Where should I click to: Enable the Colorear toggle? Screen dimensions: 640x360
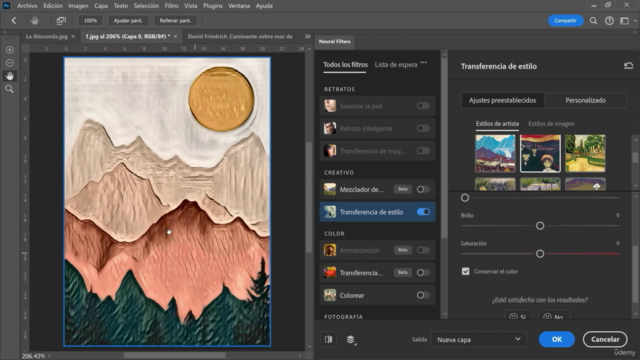[x=423, y=295]
